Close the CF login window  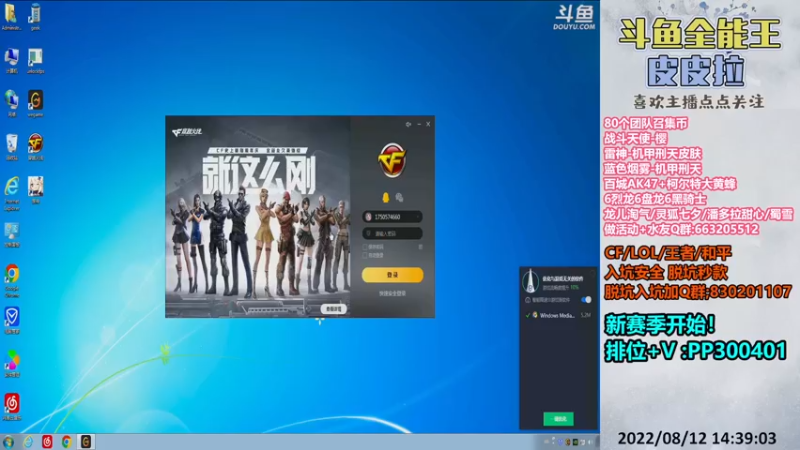coord(428,124)
